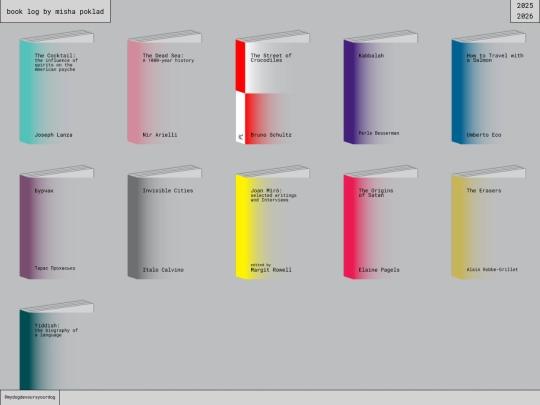This screenshot has width=540, height=405.
Task: Switch to the 2025 year list
Action: (x=525, y=6)
